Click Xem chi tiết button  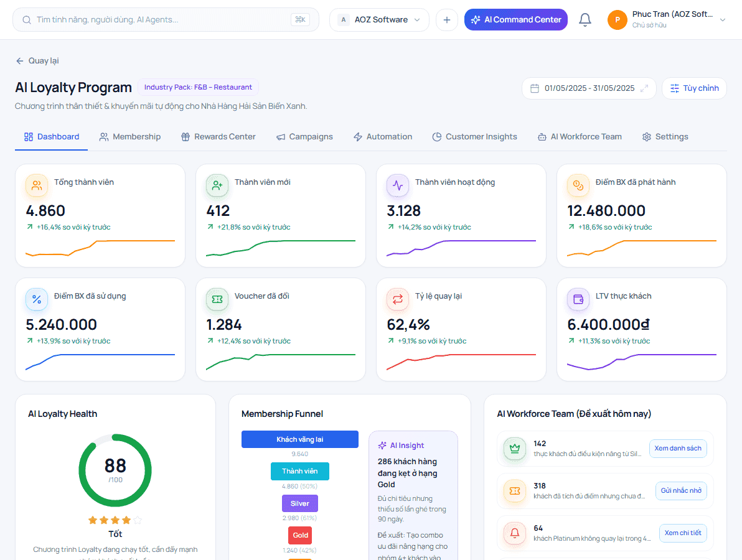pos(683,533)
